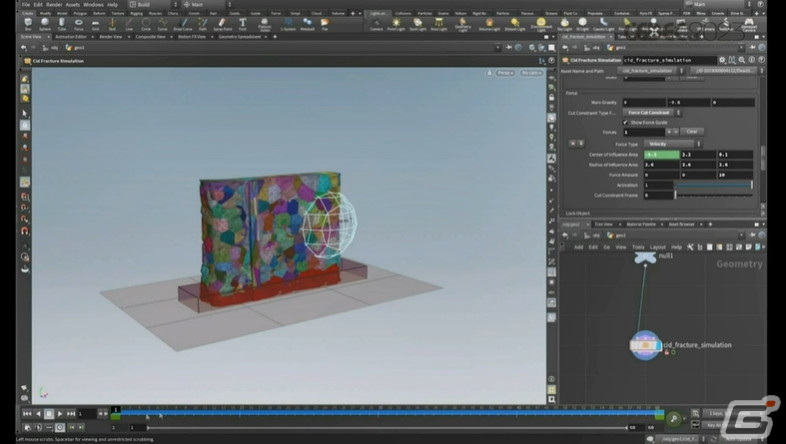Screen dimensions: 786x444
Task: Open network editor Layout menu
Action: 657,247
